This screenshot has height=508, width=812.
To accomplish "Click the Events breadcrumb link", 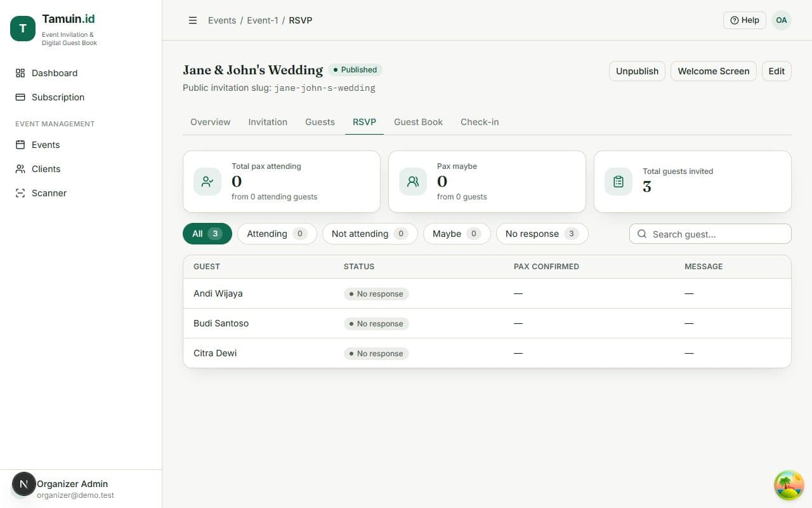I will [222, 20].
